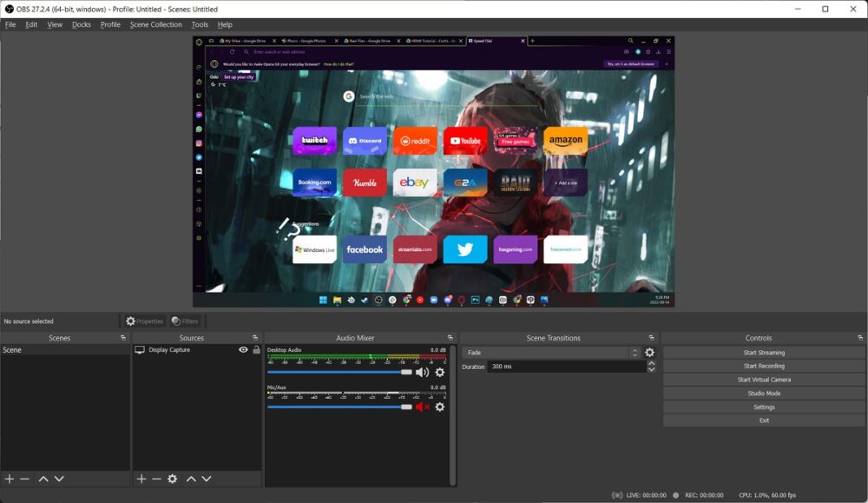Move the scene down using the arrow icon
This screenshot has height=503, width=868.
click(57, 479)
